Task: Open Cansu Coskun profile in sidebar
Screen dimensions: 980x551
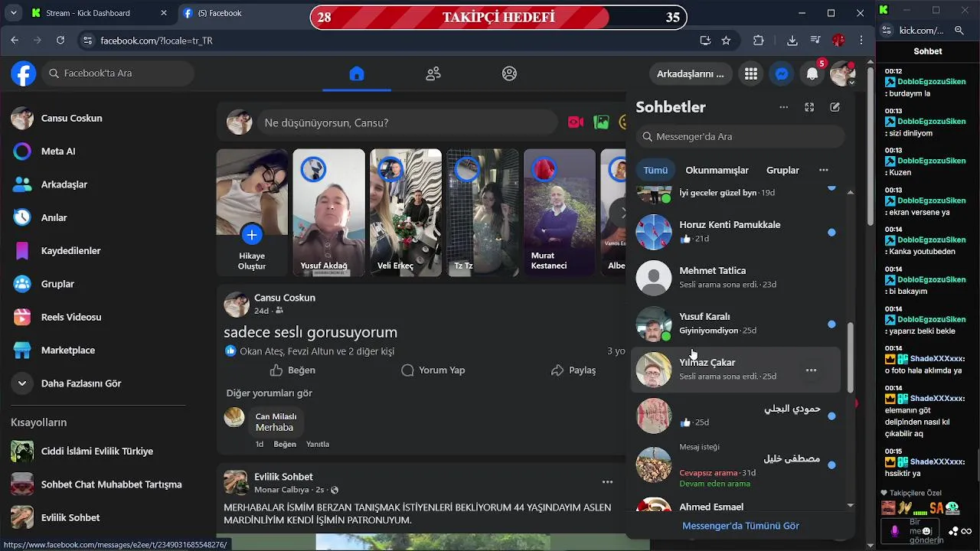Action: [98, 118]
